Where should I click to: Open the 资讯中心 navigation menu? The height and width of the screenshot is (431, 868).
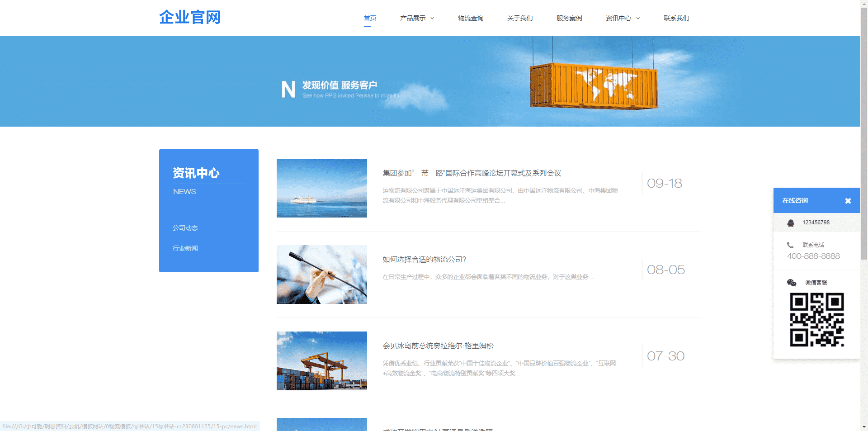(618, 18)
